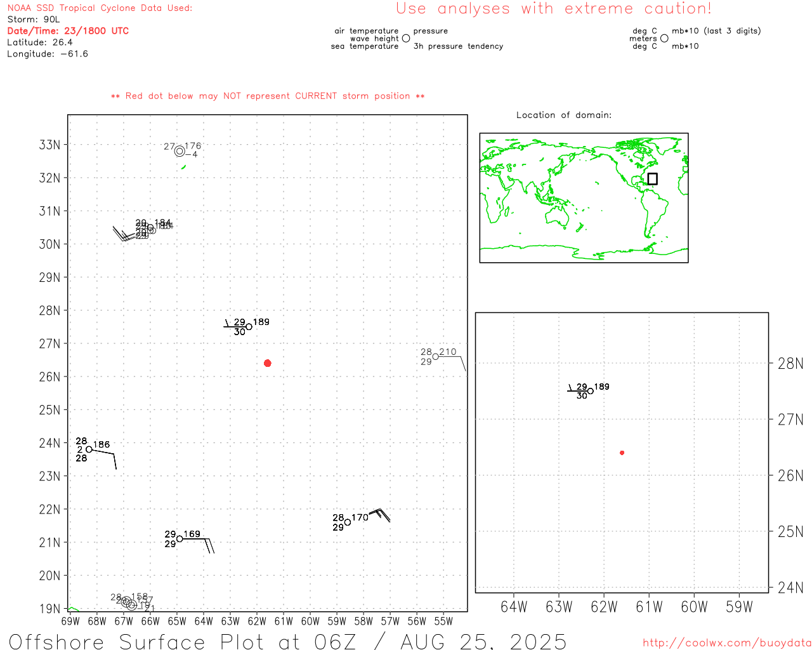Select the buoy station circle with pressure 186
The width and height of the screenshot is (812, 650).
(x=89, y=449)
